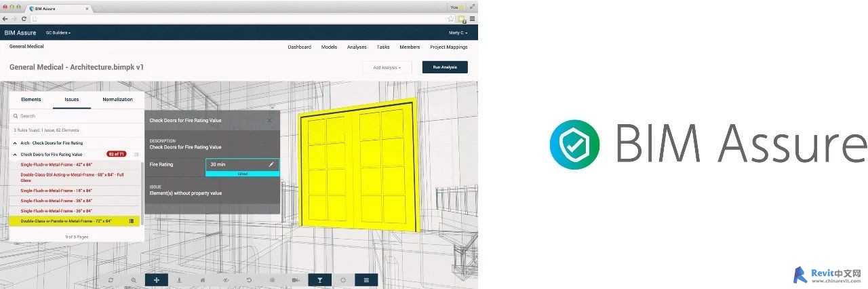The height and width of the screenshot is (289, 868).
Task: Click 'General Medical - Architecture.bimpk v1' title
Action: (x=77, y=67)
